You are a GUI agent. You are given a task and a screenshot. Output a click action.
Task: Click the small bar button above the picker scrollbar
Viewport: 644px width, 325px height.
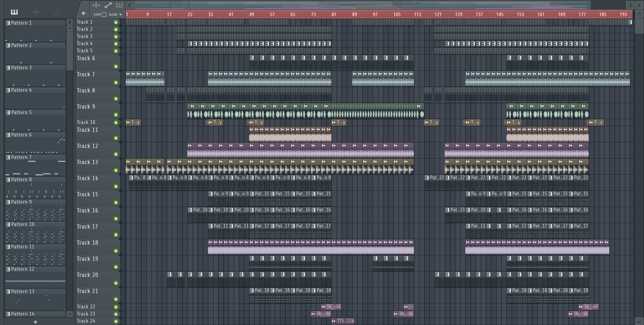click(70, 22)
